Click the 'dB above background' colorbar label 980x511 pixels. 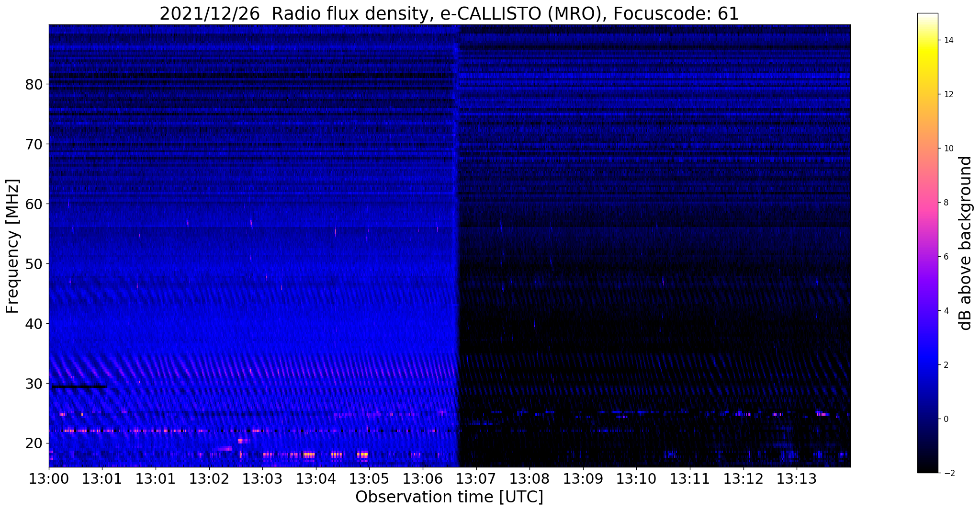[966, 243]
